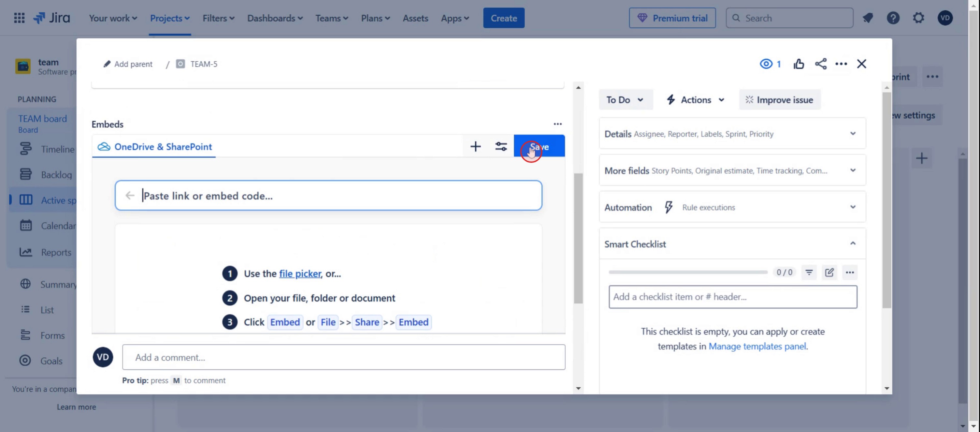The height and width of the screenshot is (432, 980).
Task: Open Smart Checklist edit icon
Action: [x=829, y=272]
